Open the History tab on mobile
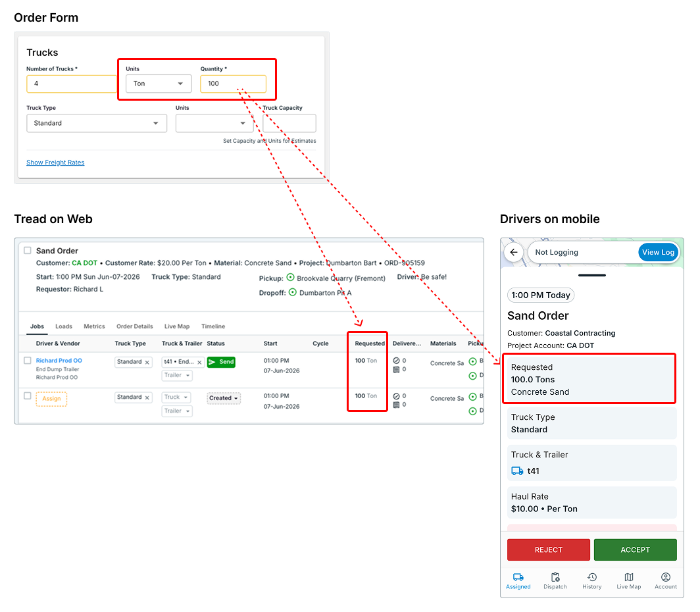The height and width of the screenshot is (612, 700). click(x=592, y=581)
